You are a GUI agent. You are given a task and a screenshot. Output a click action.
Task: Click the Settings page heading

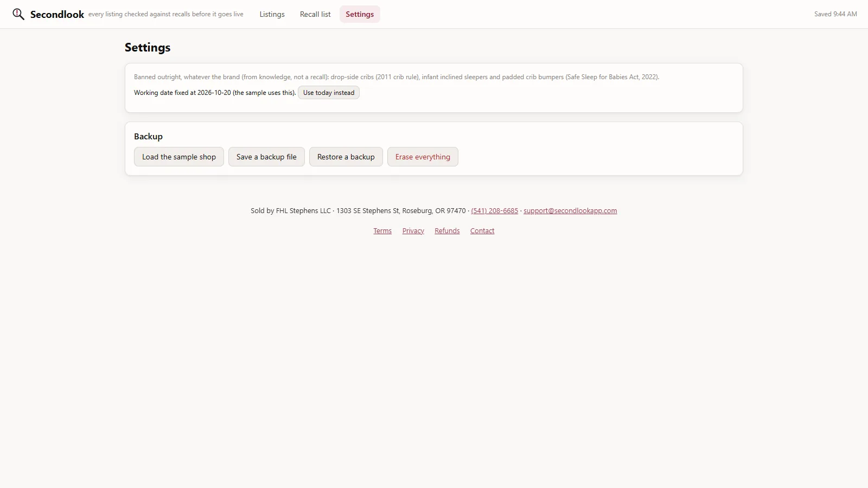pyautogui.click(x=148, y=48)
